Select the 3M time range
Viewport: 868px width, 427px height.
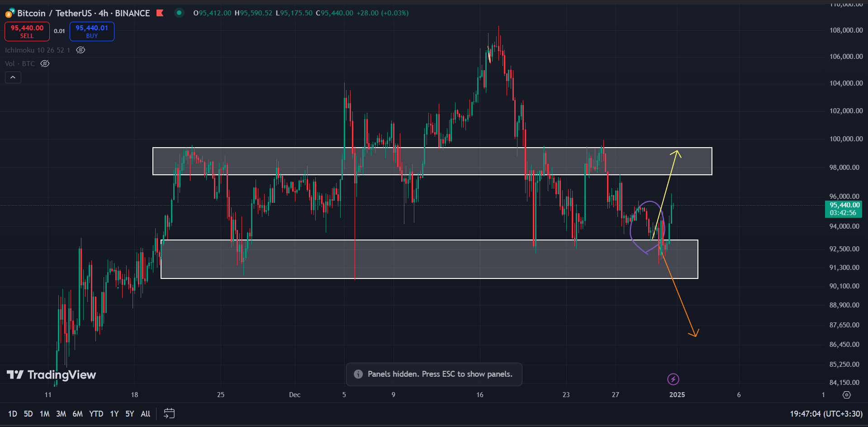click(61, 413)
